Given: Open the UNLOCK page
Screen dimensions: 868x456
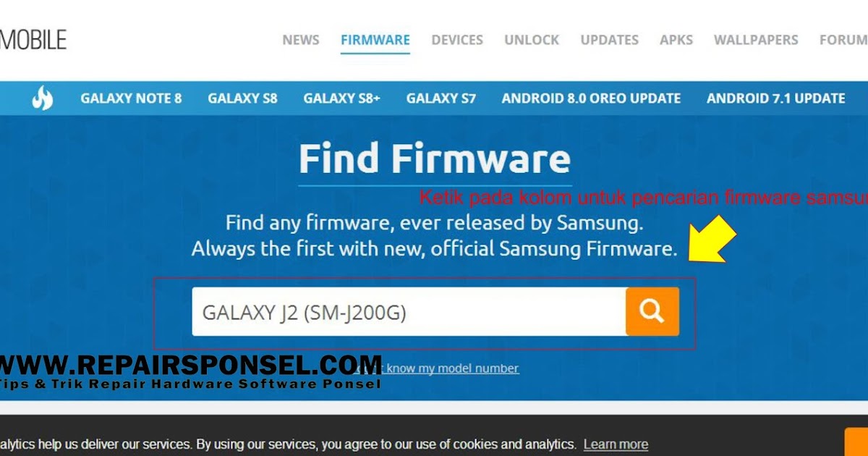Looking at the screenshot, I should [532, 40].
